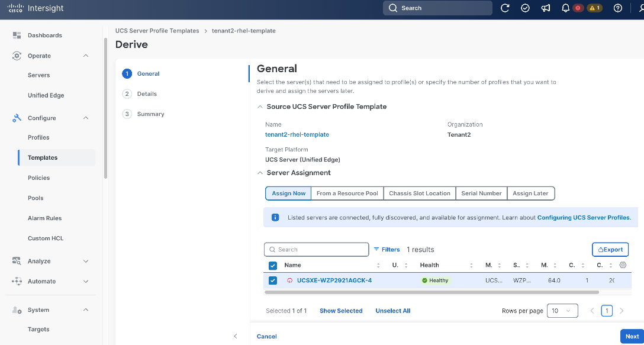
Task: Open Targets in the sidebar
Action: (x=38, y=330)
